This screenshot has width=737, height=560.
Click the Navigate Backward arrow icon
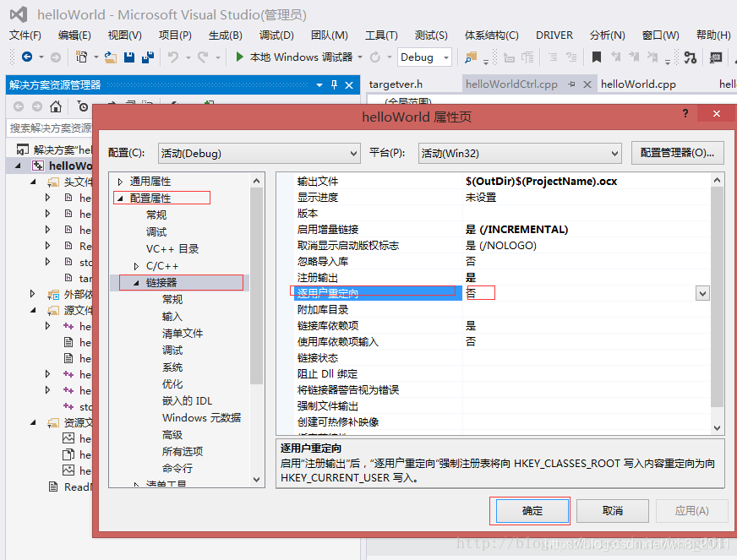point(27,57)
